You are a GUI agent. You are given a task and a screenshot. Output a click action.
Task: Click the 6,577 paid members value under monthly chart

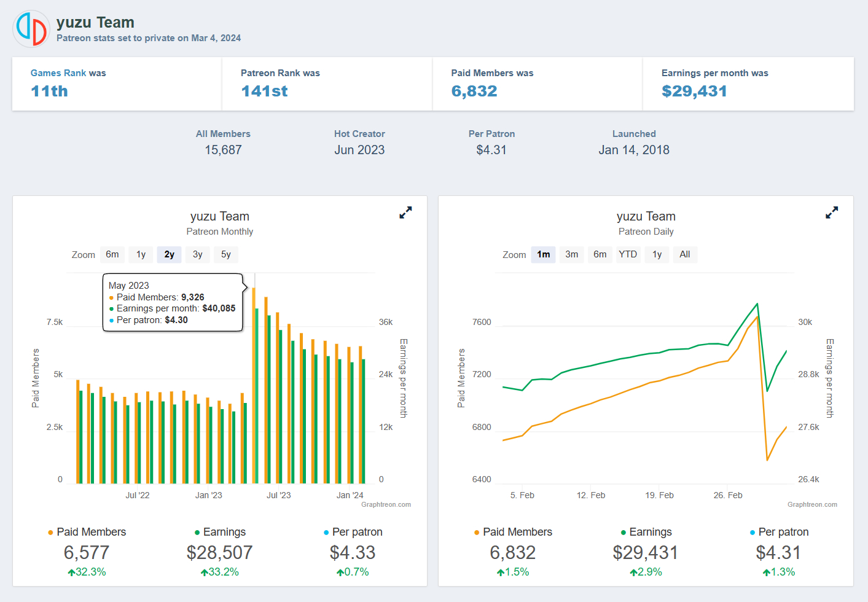87,553
